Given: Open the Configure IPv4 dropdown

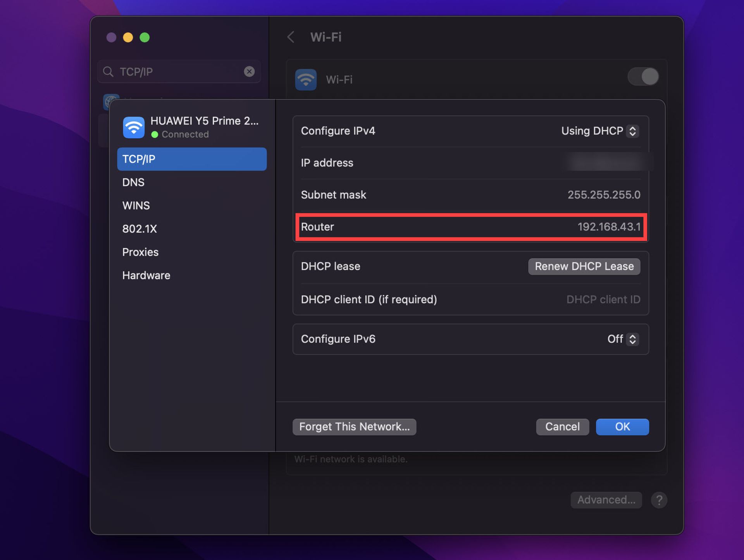Looking at the screenshot, I should tap(600, 131).
